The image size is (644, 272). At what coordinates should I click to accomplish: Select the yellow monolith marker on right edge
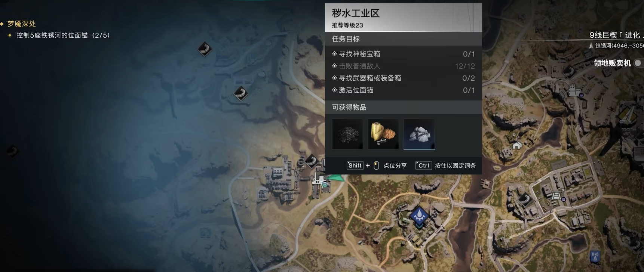click(x=628, y=115)
